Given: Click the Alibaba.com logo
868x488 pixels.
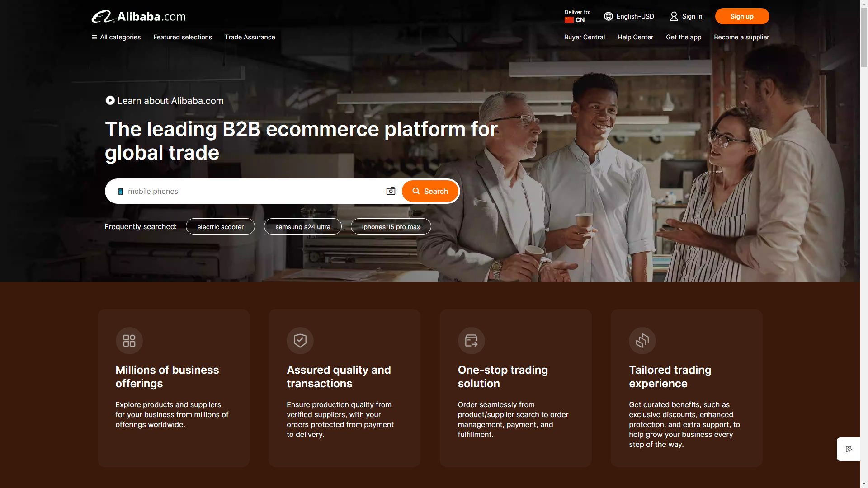Looking at the screenshot, I should (138, 17).
